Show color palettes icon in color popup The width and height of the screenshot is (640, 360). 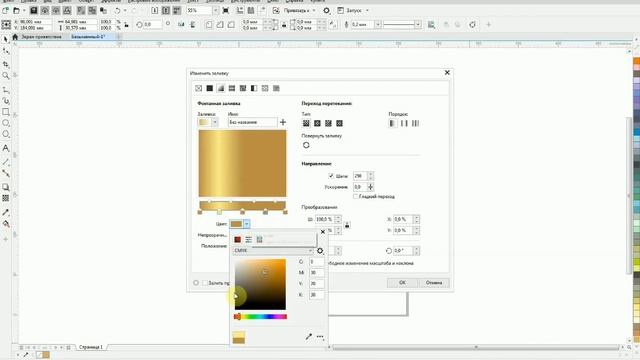pyautogui.click(x=259, y=240)
